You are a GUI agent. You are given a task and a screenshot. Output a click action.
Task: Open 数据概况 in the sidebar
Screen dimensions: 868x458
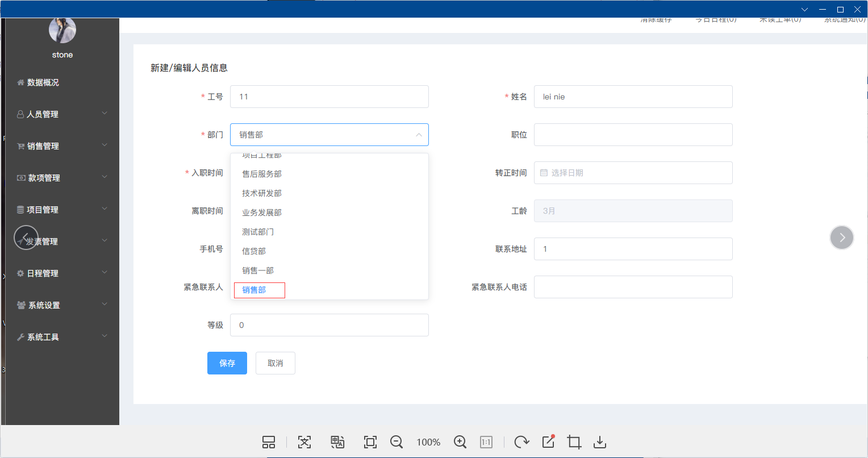pyautogui.click(x=62, y=82)
